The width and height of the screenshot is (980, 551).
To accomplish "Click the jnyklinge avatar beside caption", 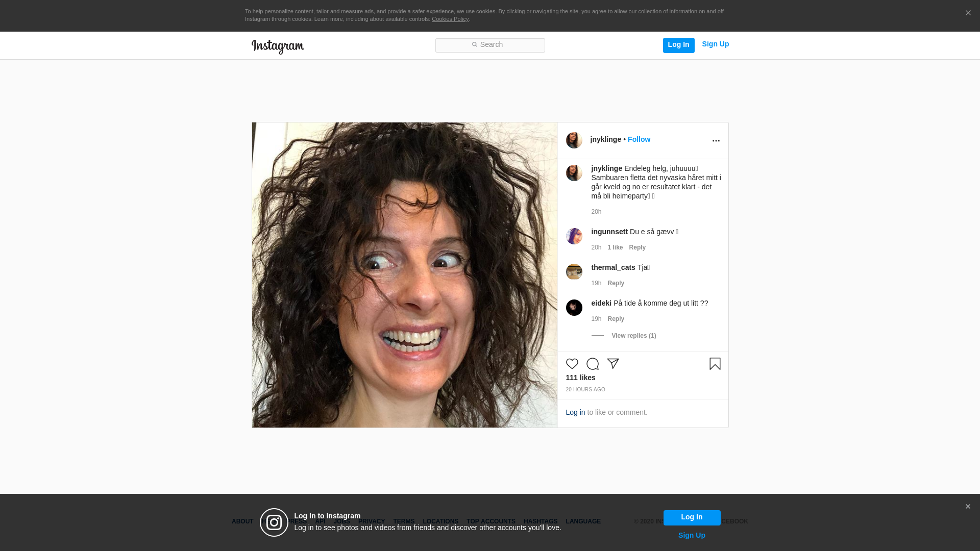I will pyautogui.click(x=574, y=173).
